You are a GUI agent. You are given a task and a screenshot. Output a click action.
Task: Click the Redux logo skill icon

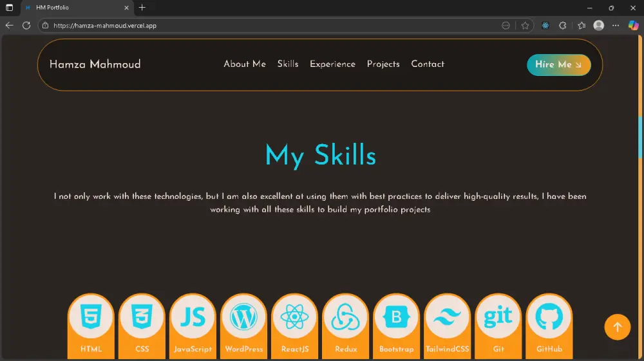(345, 317)
